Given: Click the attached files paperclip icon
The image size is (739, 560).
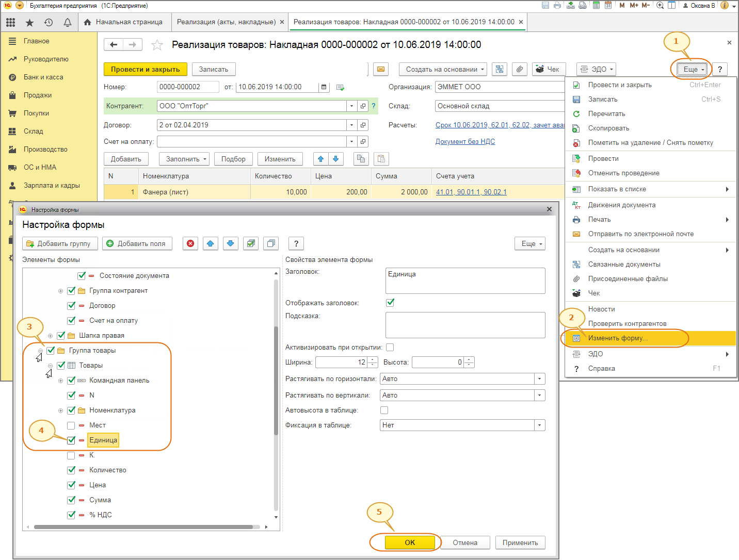Looking at the screenshot, I should (x=520, y=69).
